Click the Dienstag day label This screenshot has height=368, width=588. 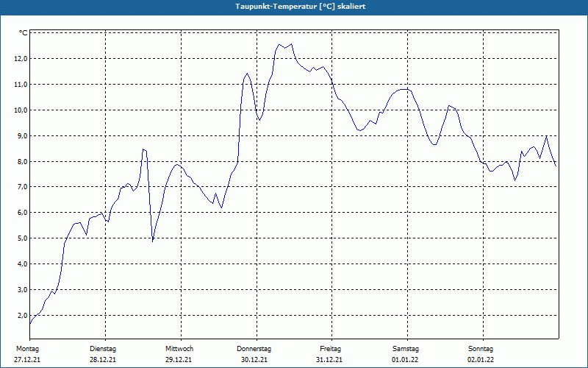pos(103,349)
